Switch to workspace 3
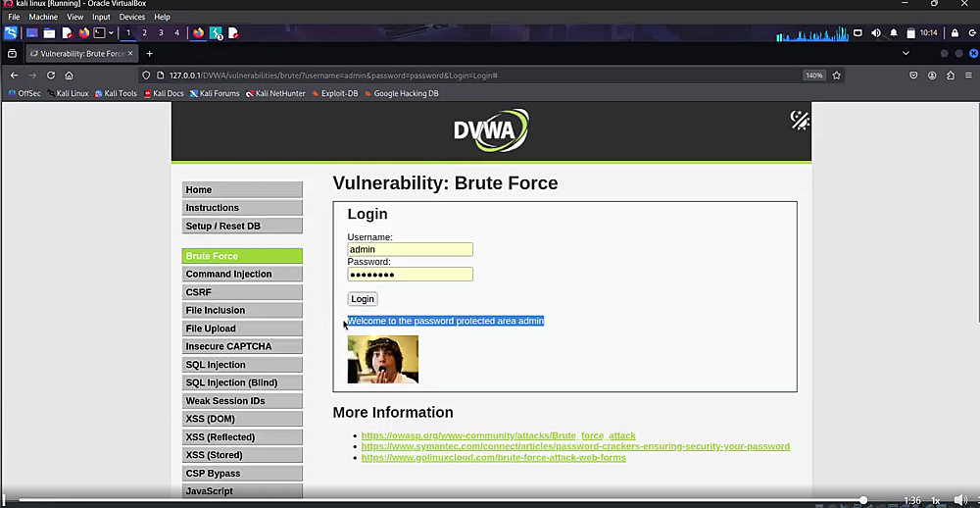This screenshot has width=980, height=508. click(161, 33)
